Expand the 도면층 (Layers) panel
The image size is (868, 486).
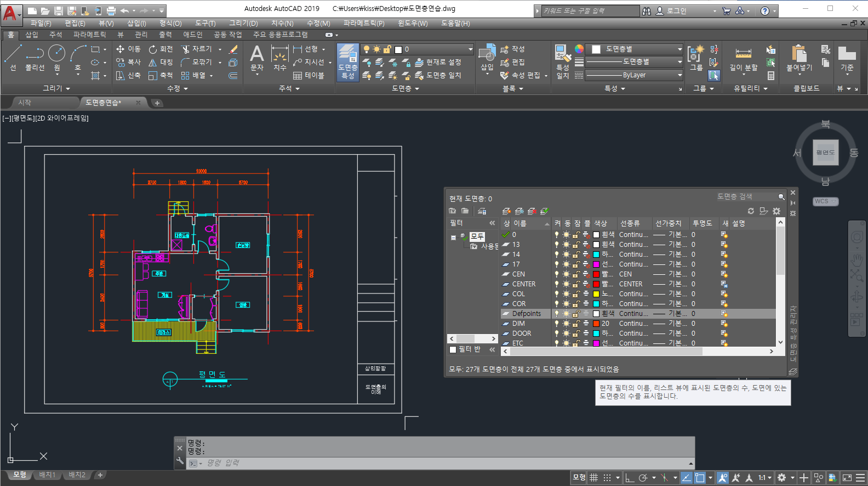click(406, 88)
